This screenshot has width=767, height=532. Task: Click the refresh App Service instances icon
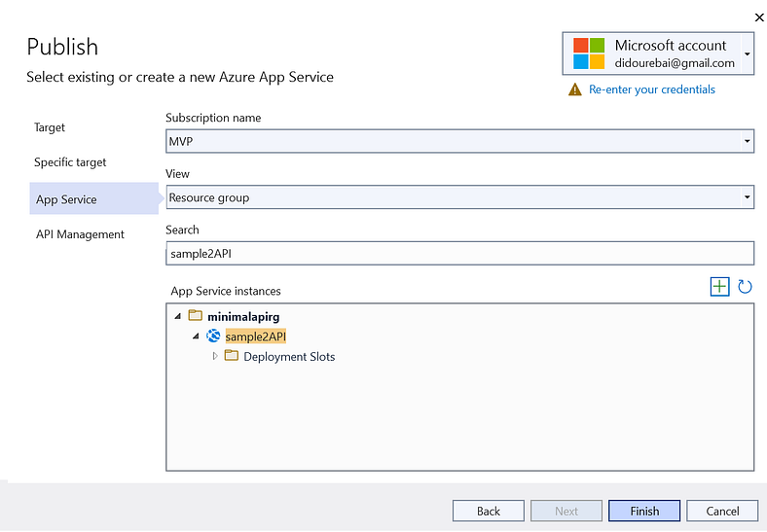pyautogui.click(x=745, y=286)
